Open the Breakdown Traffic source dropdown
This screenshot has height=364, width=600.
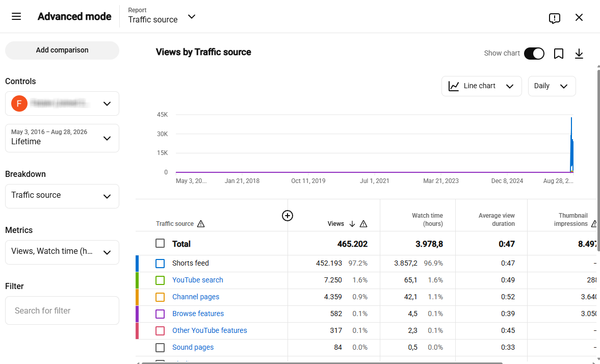coord(62,196)
